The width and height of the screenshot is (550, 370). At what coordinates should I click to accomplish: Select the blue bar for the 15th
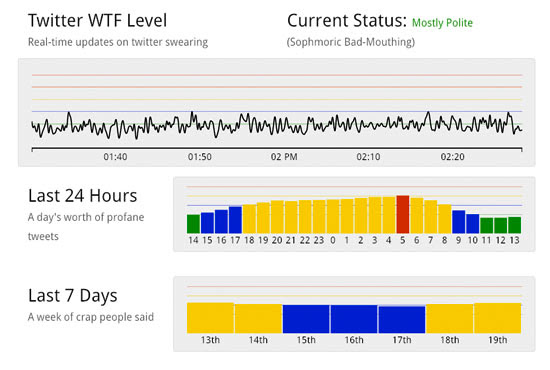click(306, 319)
